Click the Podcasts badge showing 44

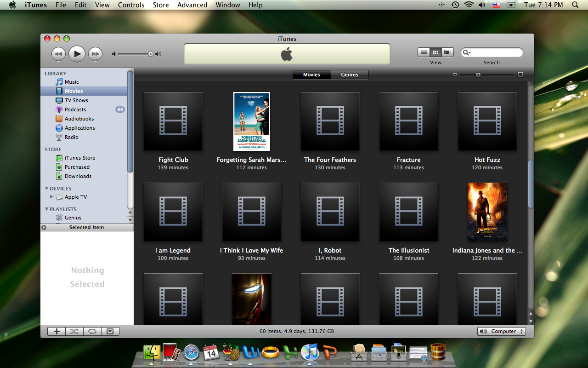pyautogui.click(x=120, y=109)
